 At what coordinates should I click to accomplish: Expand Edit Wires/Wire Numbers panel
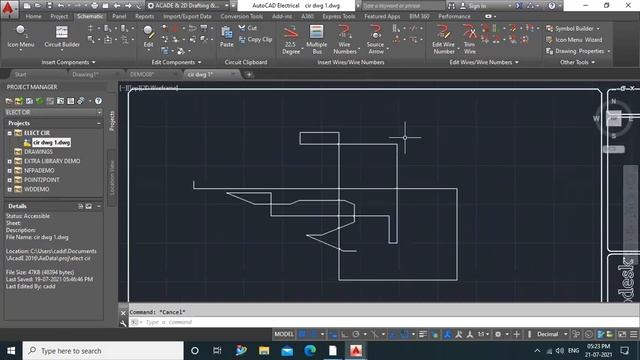pos(484,62)
